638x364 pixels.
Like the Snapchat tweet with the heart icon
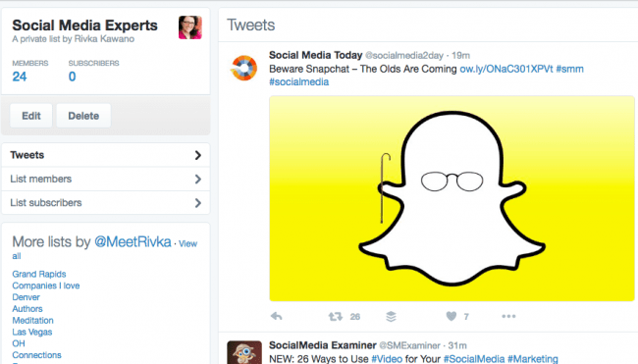pyautogui.click(x=452, y=316)
